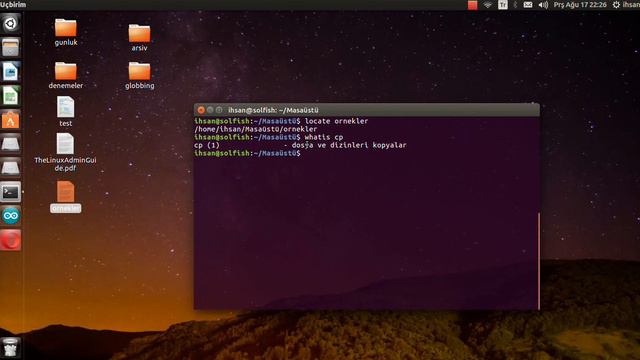
Task: Click the 'cp (1)' text in terminal
Action: 207,145
